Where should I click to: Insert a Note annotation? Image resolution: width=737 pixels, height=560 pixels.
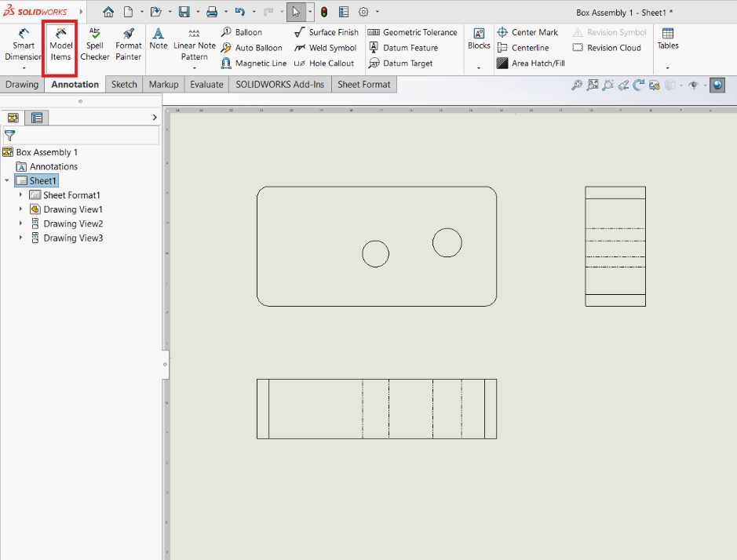pyautogui.click(x=159, y=39)
